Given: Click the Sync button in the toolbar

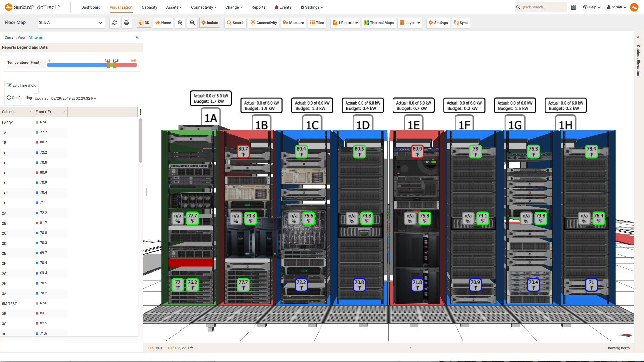Looking at the screenshot, I should coord(461,23).
